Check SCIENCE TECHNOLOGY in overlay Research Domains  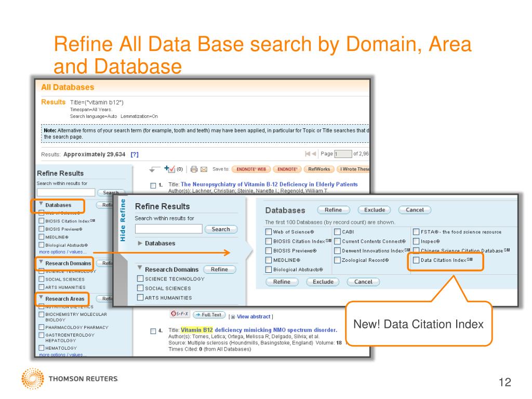tap(140, 278)
